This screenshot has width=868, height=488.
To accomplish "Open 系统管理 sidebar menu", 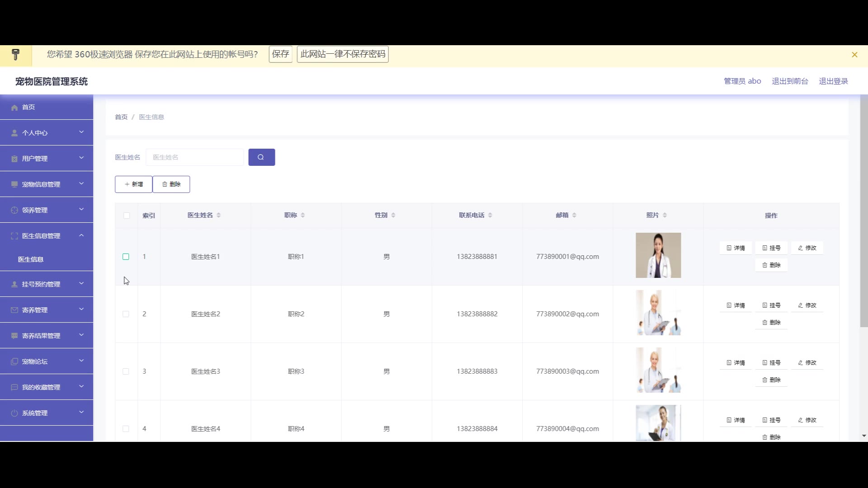I will tap(47, 413).
